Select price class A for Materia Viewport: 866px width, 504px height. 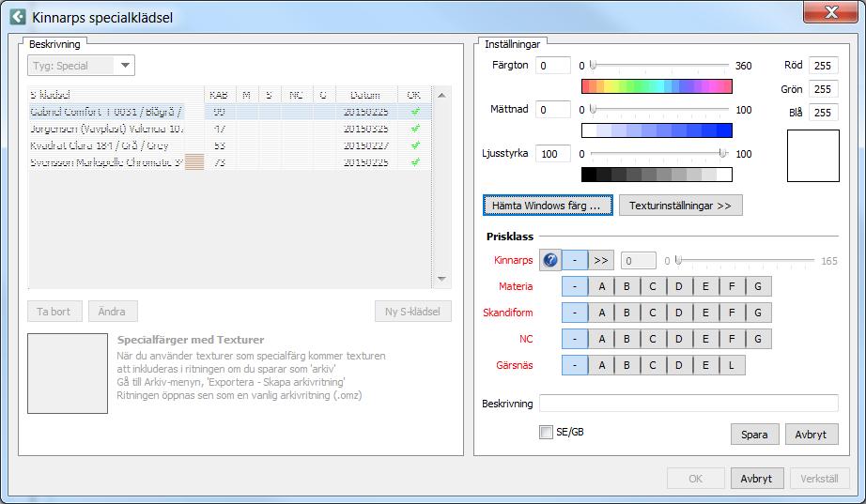pyautogui.click(x=601, y=286)
